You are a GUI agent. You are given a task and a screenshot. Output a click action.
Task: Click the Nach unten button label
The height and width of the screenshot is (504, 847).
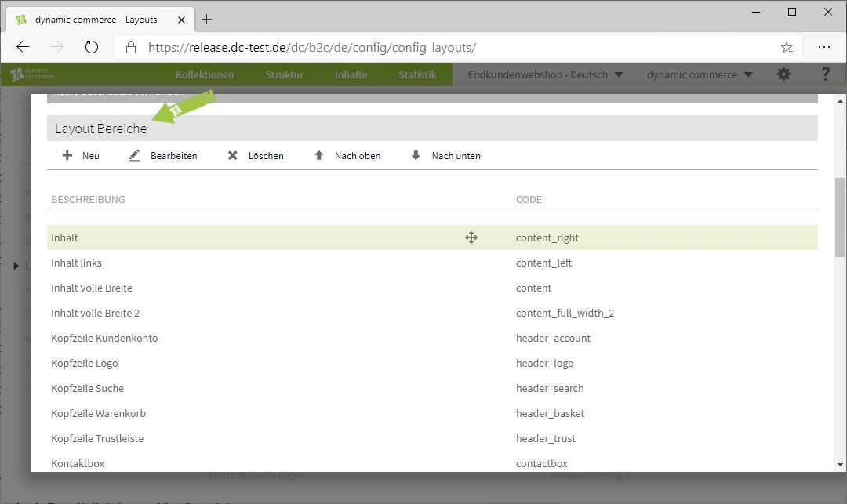[x=456, y=155]
